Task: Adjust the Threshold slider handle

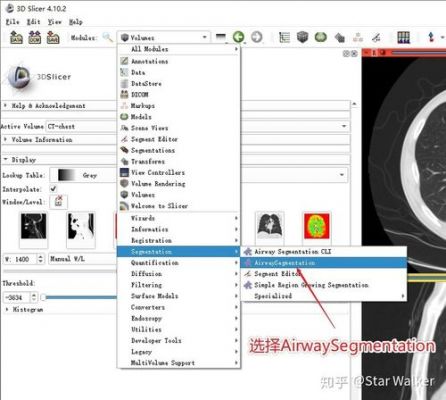Action: (44, 297)
